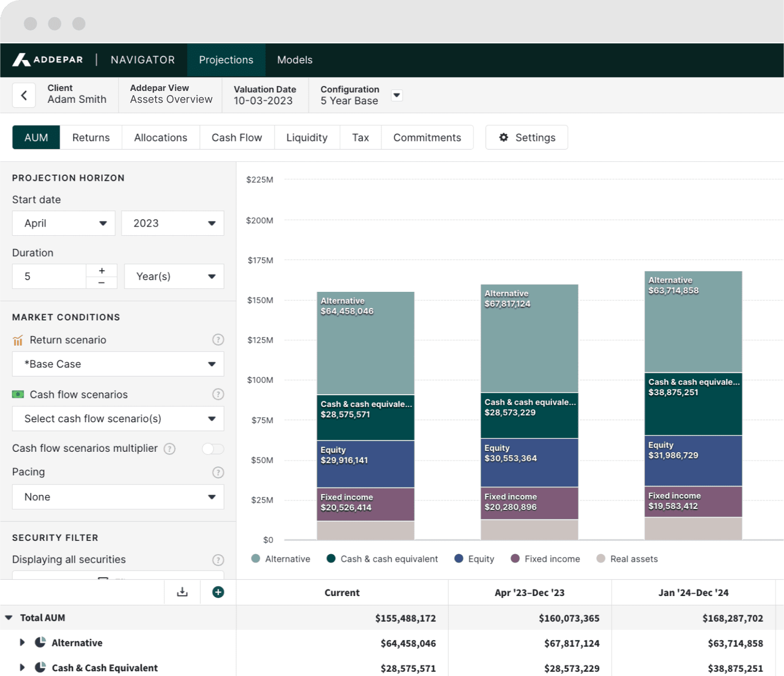784x676 pixels.
Task: Click the Alternative legend color dot
Action: pyautogui.click(x=256, y=559)
